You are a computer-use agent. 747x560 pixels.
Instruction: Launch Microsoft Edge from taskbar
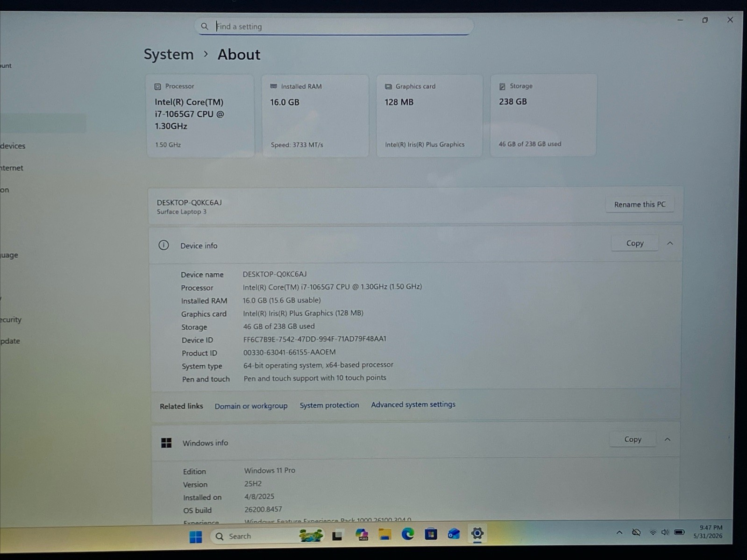(408, 534)
